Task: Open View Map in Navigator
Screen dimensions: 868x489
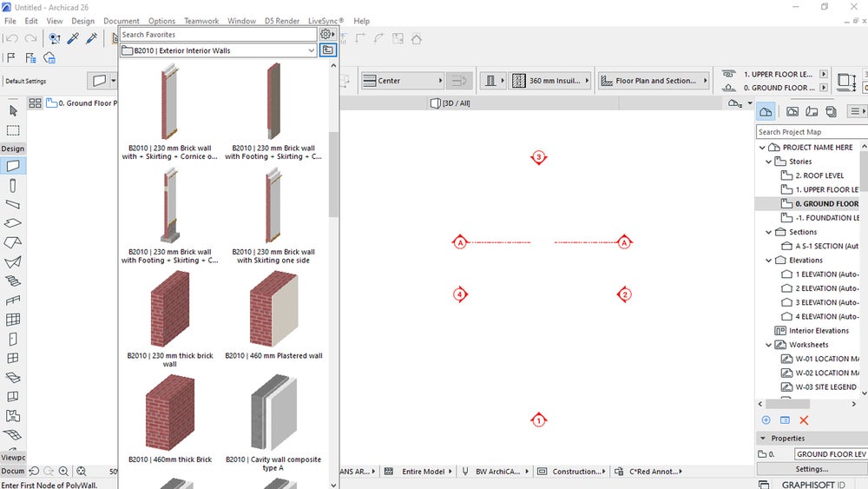Action: click(792, 111)
